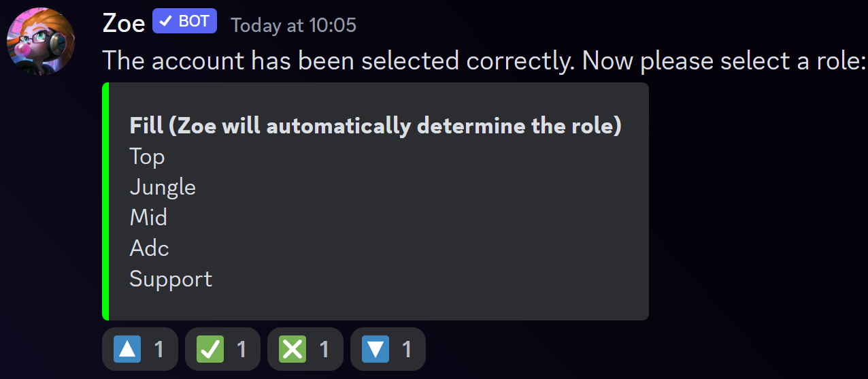The width and height of the screenshot is (868, 379).
Task: Click the green cross mark reaction emoji
Action: click(293, 350)
